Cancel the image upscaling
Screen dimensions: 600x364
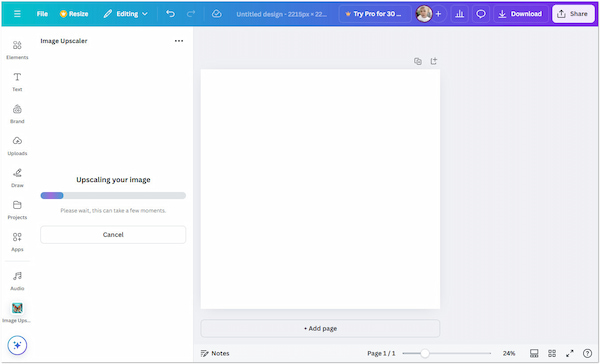(113, 235)
